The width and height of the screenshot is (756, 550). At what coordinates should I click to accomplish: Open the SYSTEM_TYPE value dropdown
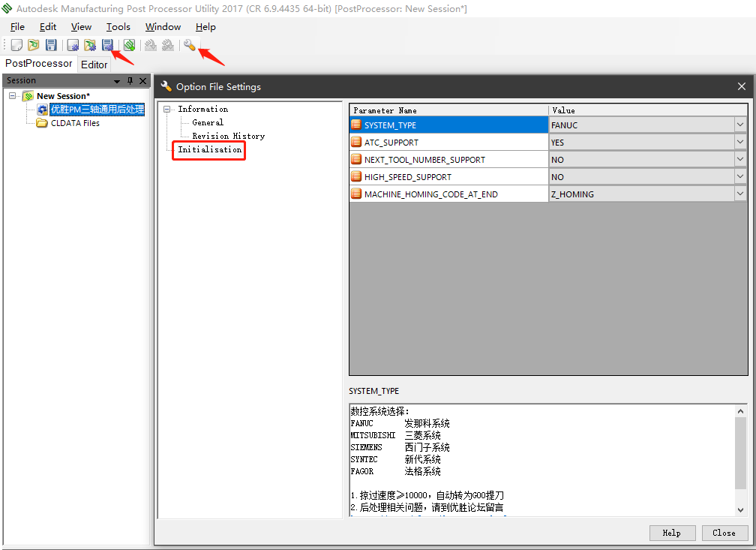coord(740,125)
